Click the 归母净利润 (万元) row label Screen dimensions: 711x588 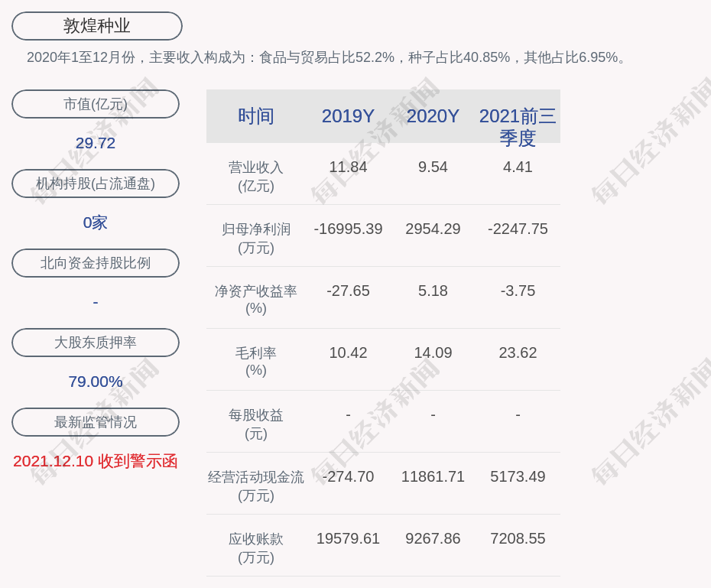pos(256,239)
